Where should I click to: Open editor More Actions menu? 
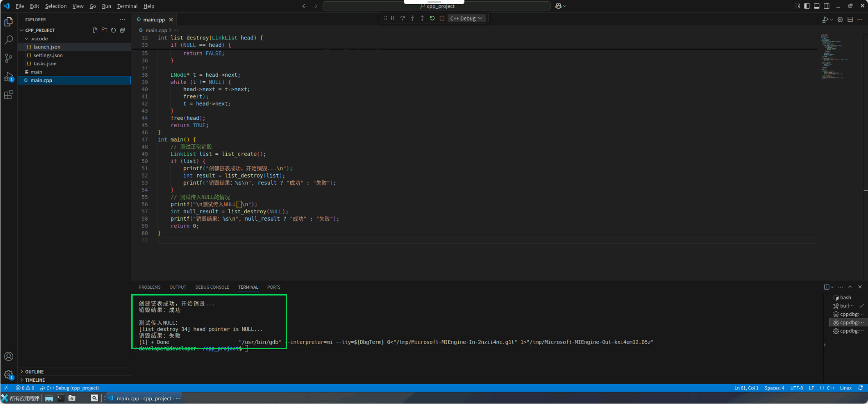[x=860, y=20]
